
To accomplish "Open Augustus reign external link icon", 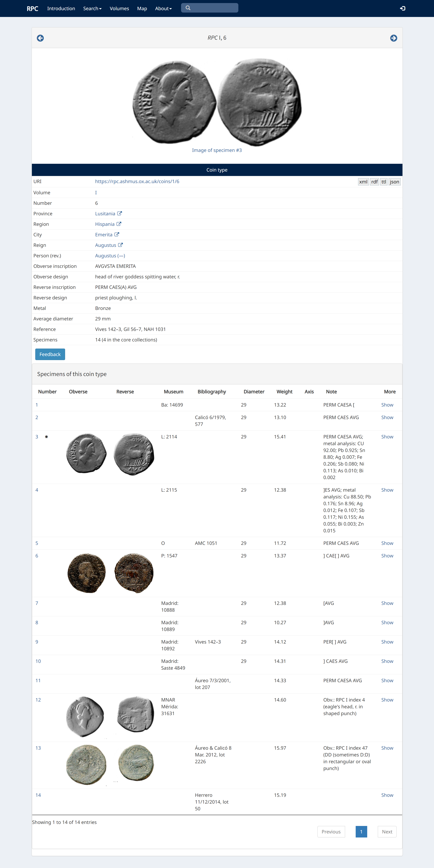I will [121, 245].
